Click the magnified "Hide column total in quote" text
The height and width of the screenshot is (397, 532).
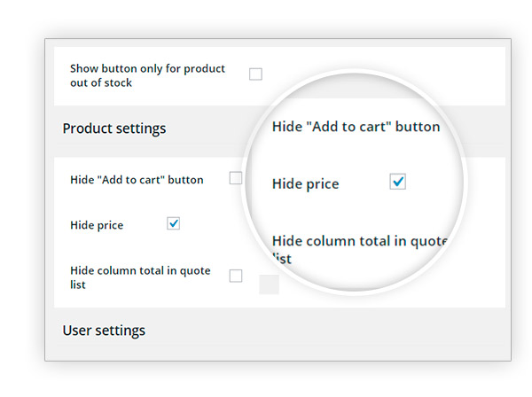[x=360, y=241]
